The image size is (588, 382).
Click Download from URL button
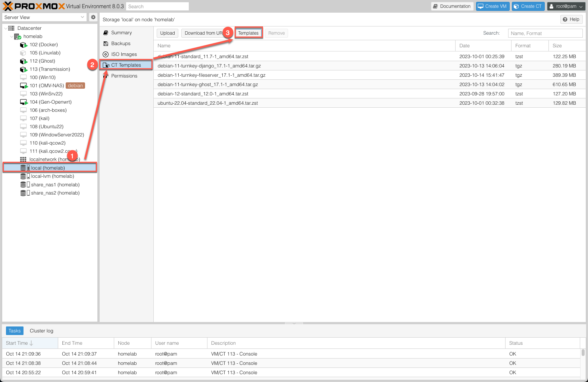pyautogui.click(x=204, y=33)
